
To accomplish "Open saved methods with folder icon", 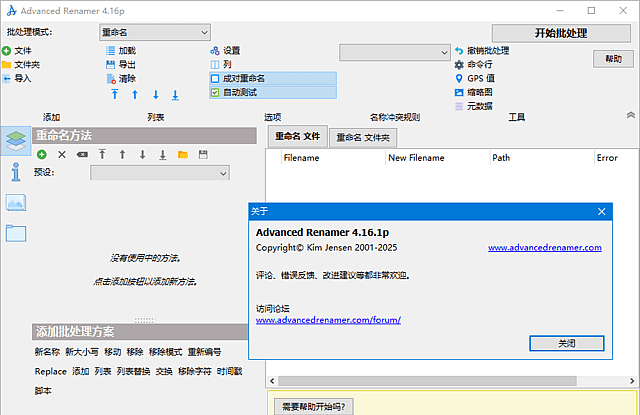I will [x=183, y=155].
